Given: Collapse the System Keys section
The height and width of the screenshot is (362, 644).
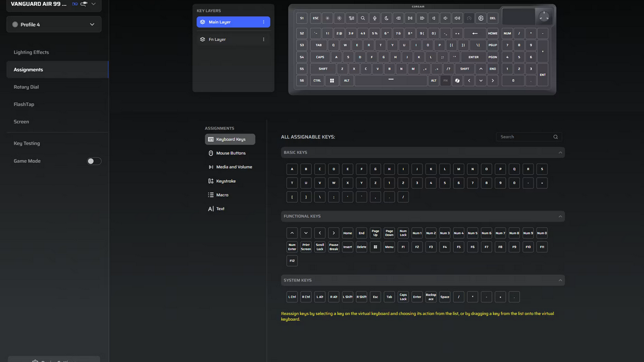Looking at the screenshot, I should coord(560,280).
